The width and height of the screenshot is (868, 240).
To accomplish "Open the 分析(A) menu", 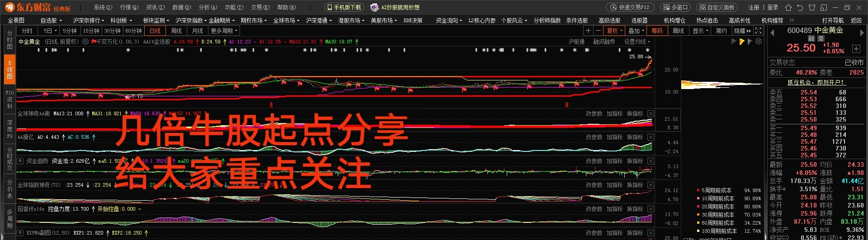I will [x=208, y=7].
